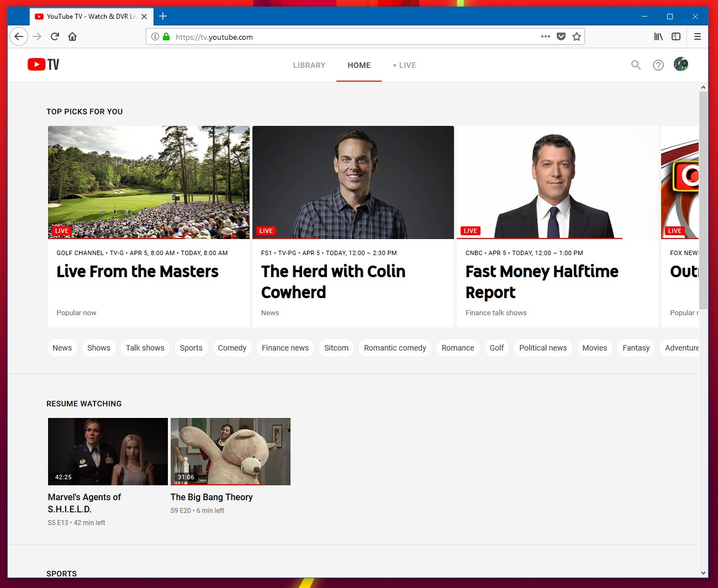This screenshot has width=718, height=588.
Task: Open a new browser tab
Action: click(x=163, y=16)
